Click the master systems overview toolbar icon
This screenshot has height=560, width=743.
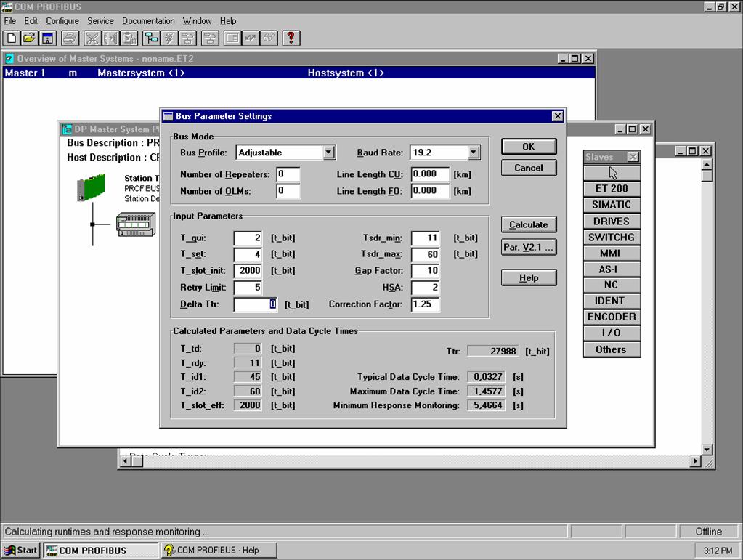152,38
